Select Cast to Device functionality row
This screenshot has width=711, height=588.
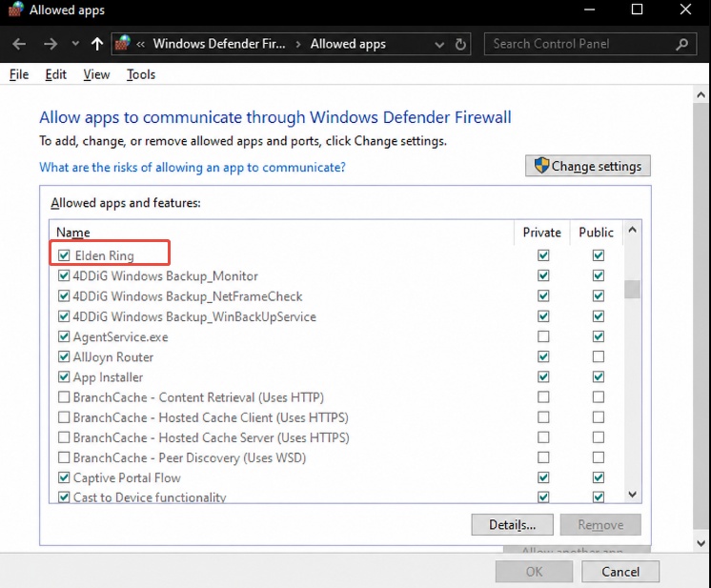pos(335,497)
